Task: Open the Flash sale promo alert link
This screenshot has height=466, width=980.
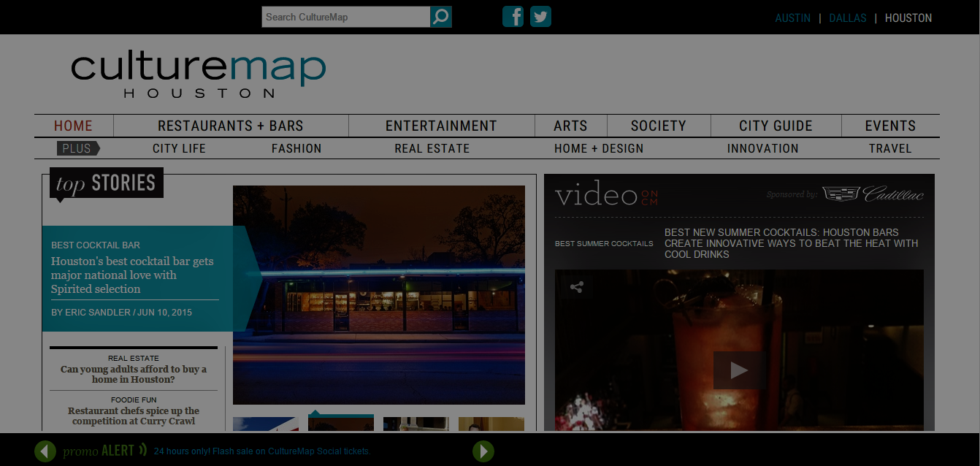Action: click(262, 451)
